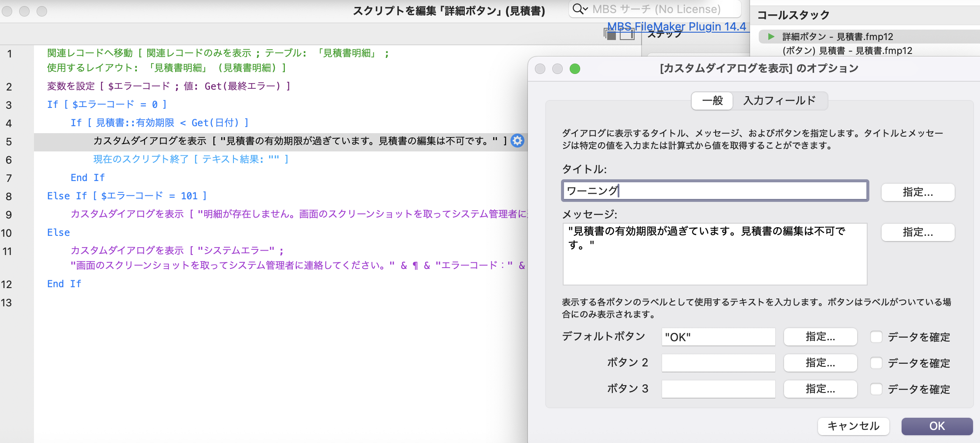Check データを確定 next to ボタン 2
The image size is (980, 443).
(876, 363)
